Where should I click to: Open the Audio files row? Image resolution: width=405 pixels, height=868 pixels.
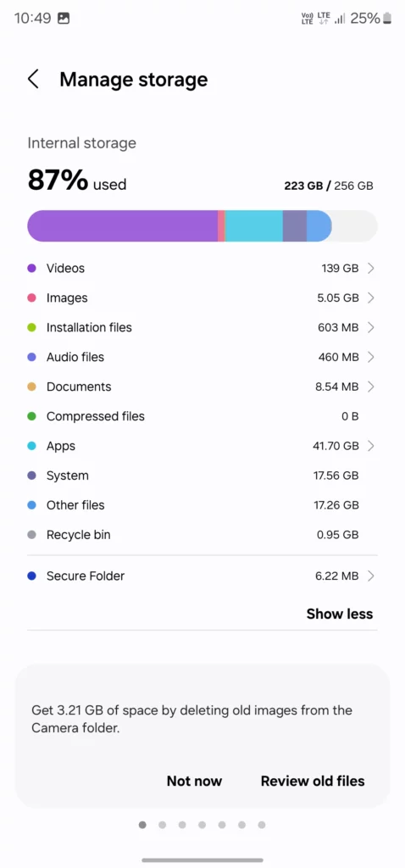coord(202,357)
